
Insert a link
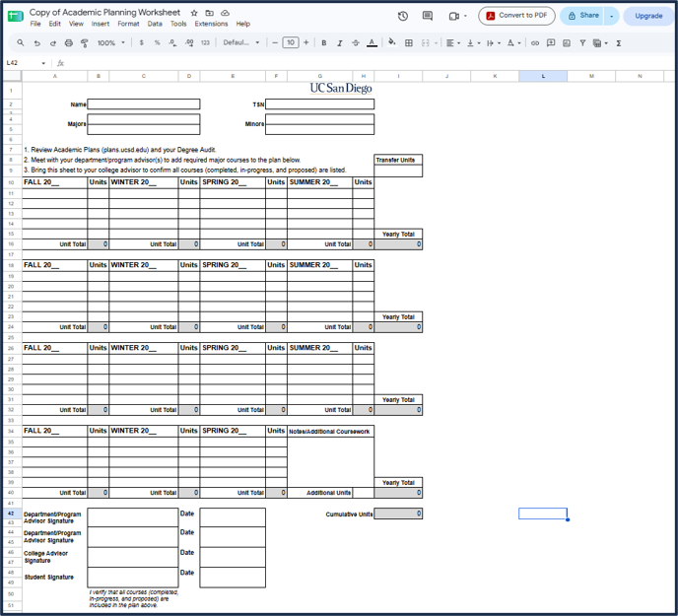coord(535,42)
